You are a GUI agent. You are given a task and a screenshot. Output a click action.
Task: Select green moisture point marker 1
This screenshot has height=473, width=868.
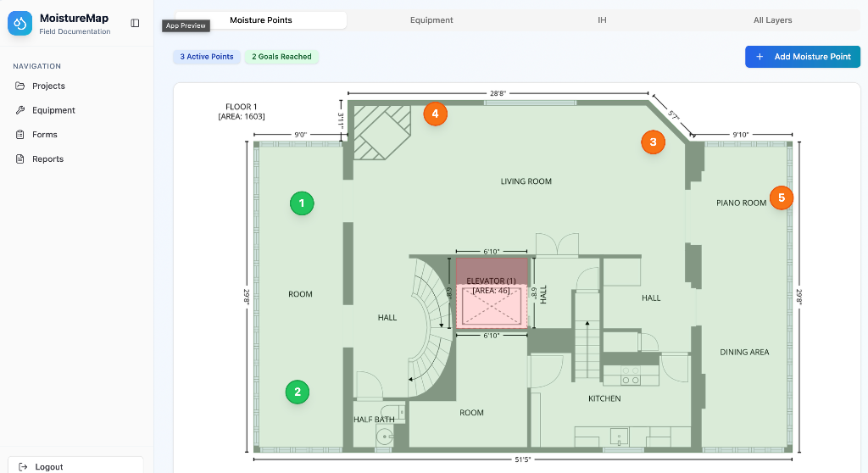click(302, 203)
